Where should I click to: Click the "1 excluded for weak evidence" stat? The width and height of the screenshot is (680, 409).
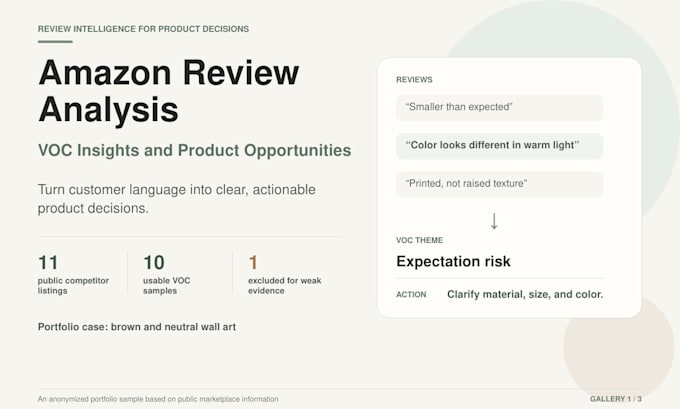(x=284, y=274)
